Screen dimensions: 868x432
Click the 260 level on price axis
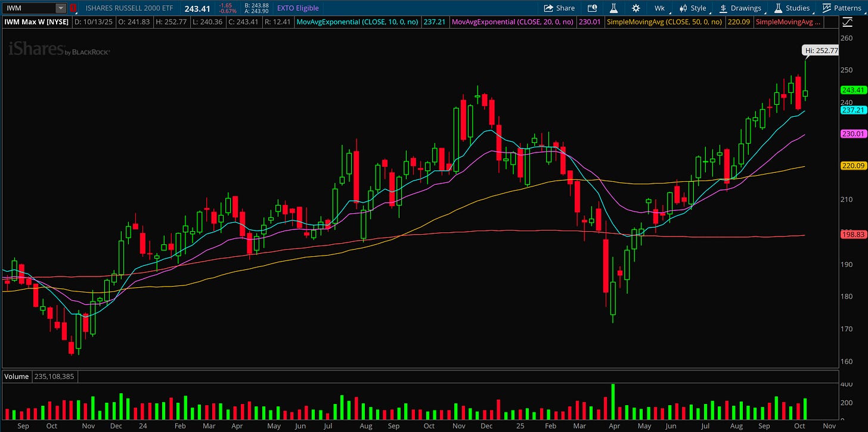[847, 38]
